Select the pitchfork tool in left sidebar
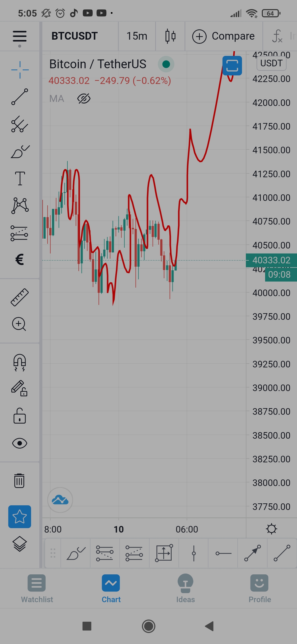Image resolution: width=297 pixels, height=644 pixels. coord(20,124)
